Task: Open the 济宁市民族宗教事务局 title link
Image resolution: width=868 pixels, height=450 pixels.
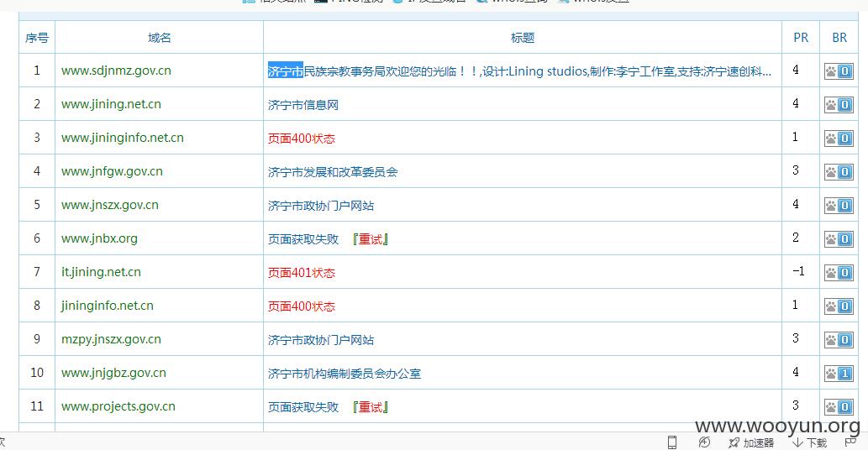Action: [x=519, y=71]
